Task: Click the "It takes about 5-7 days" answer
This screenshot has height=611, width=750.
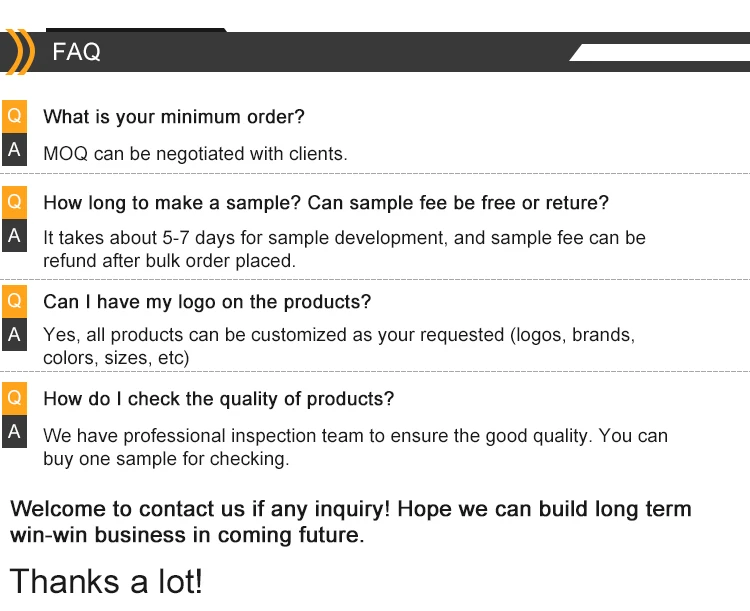Action: click(344, 249)
